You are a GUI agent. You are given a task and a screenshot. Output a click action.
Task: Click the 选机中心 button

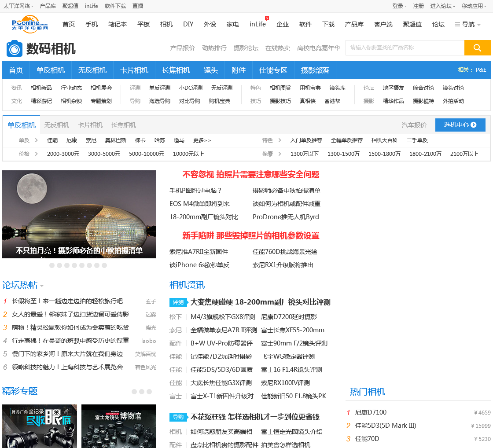pyautogui.click(x=460, y=125)
